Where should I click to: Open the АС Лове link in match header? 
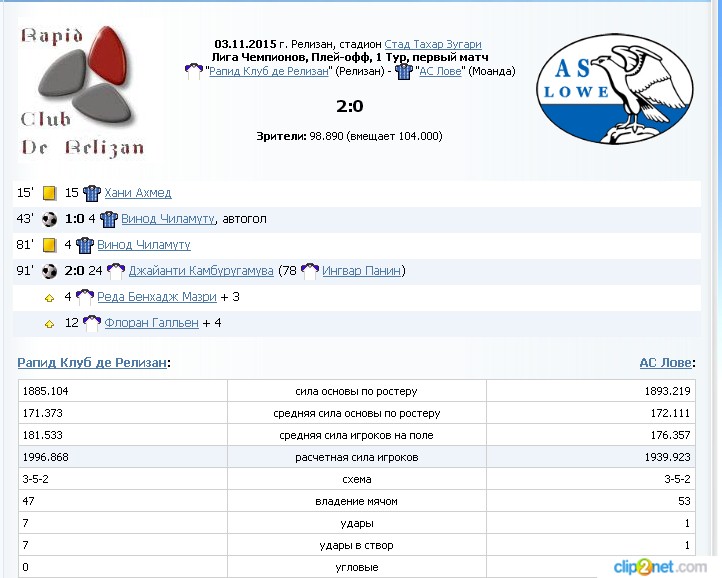(x=440, y=72)
